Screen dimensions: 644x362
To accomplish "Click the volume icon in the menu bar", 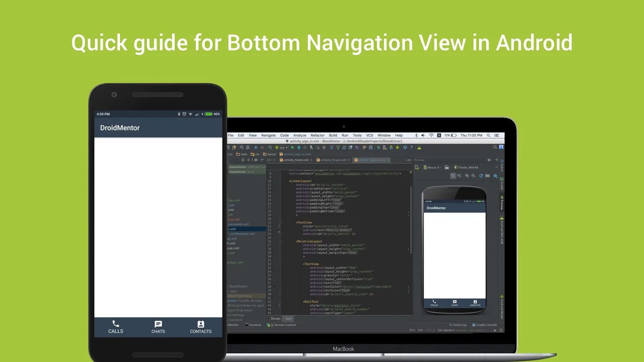I will (423, 136).
